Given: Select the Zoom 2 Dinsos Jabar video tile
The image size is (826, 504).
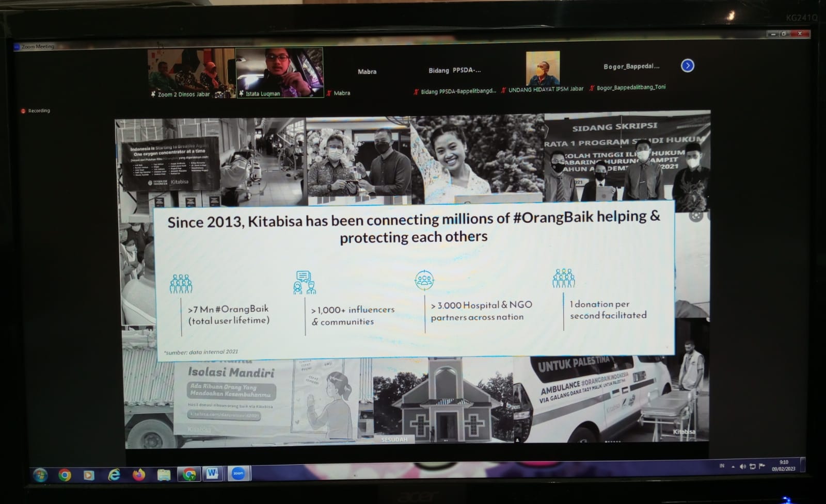Looking at the screenshot, I should [191, 73].
